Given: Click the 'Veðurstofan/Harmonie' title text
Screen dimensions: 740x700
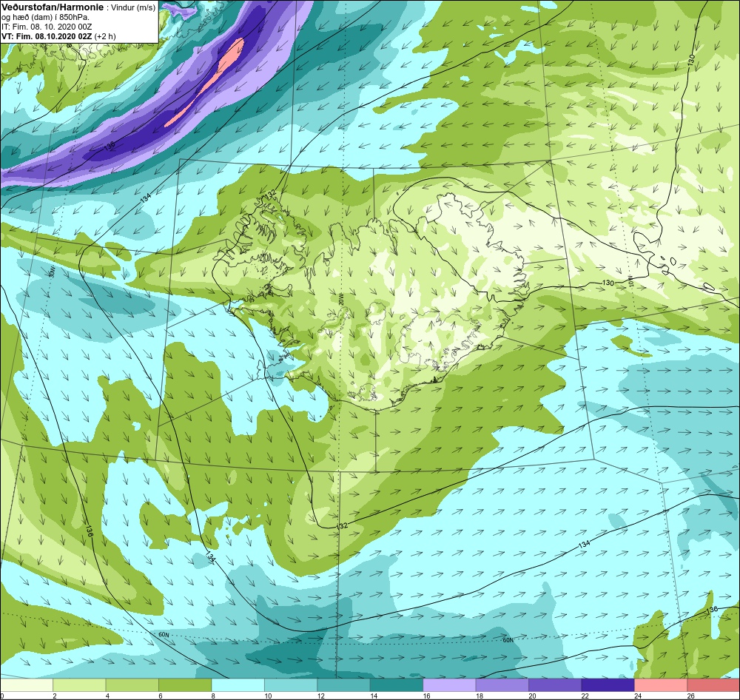Looking at the screenshot, I should (53, 7).
